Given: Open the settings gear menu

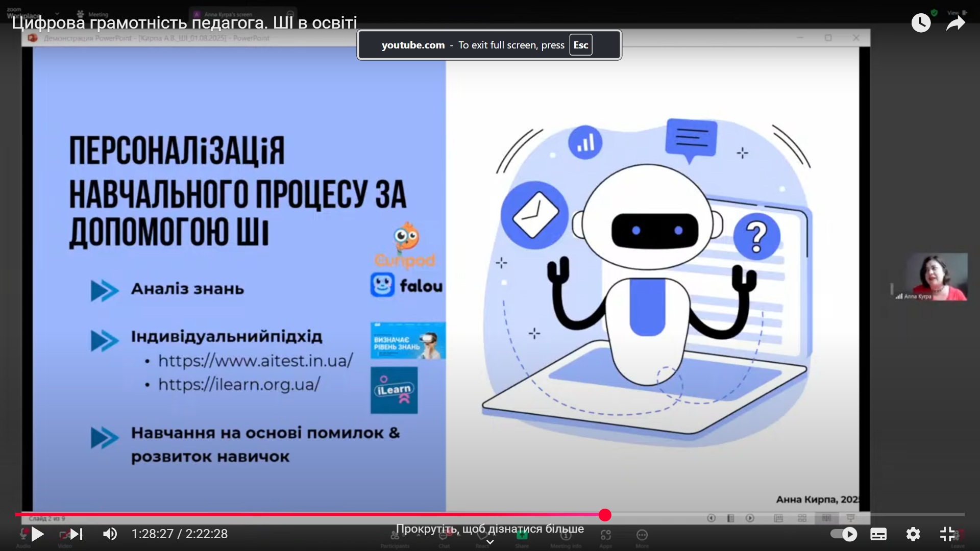Looking at the screenshot, I should (x=913, y=534).
